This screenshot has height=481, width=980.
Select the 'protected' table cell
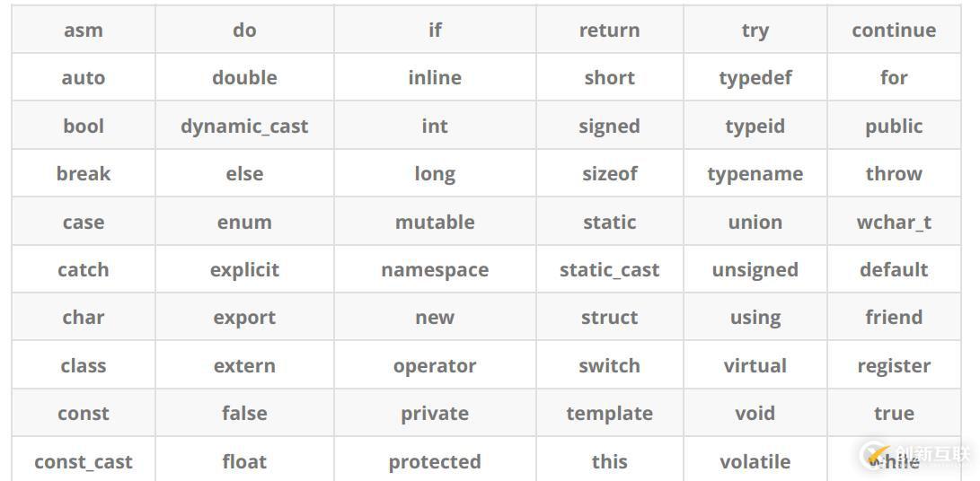pyautogui.click(x=435, y=462)
